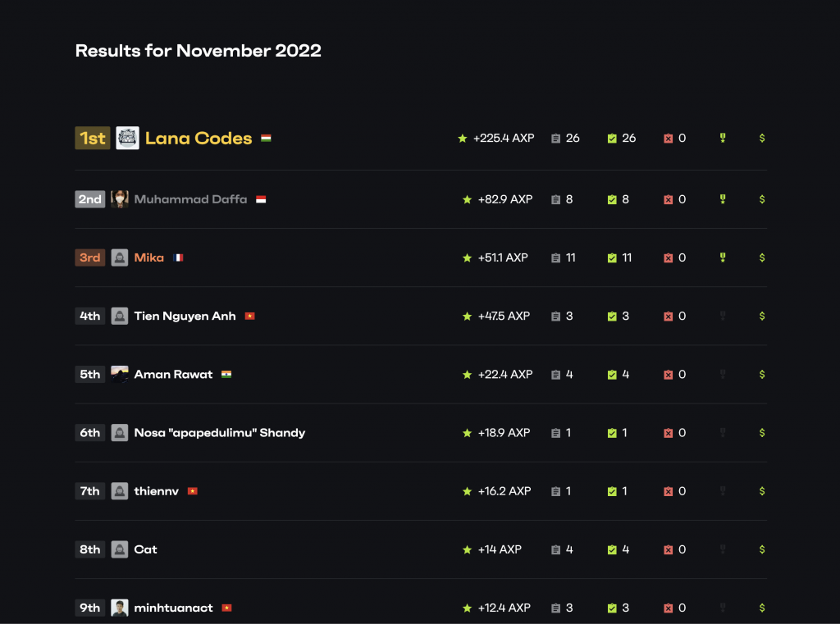Click the green validated check icon for Mika
The image size is (840, 624).
point(612,257)
